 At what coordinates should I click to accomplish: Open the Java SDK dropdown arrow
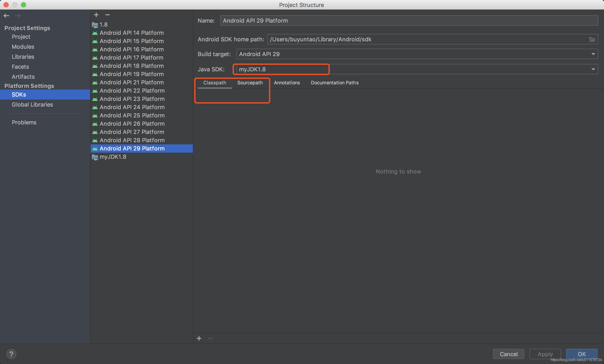pos(593,69)
